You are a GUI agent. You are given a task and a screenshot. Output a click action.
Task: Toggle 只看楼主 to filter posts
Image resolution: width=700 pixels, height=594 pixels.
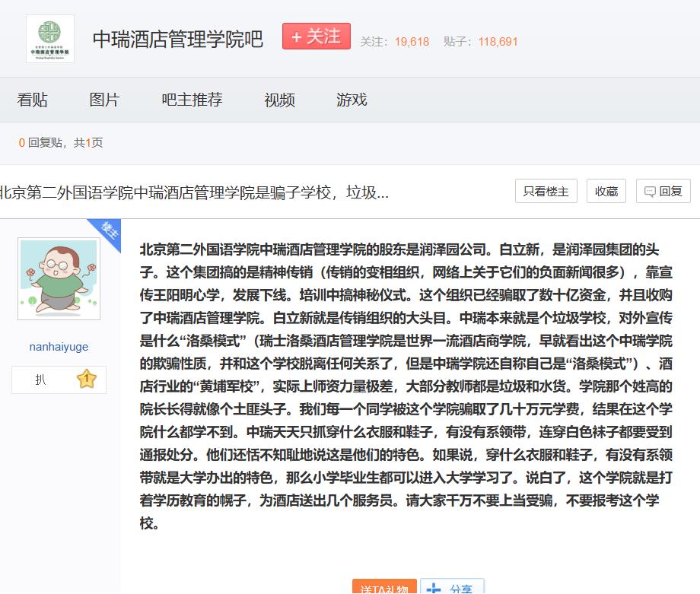(x=546, y=192)
